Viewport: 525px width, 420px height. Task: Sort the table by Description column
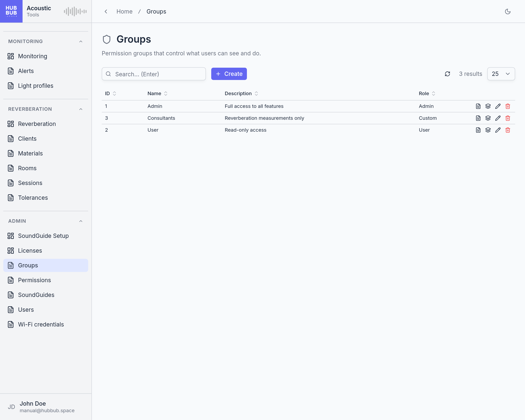coord(241,94)
